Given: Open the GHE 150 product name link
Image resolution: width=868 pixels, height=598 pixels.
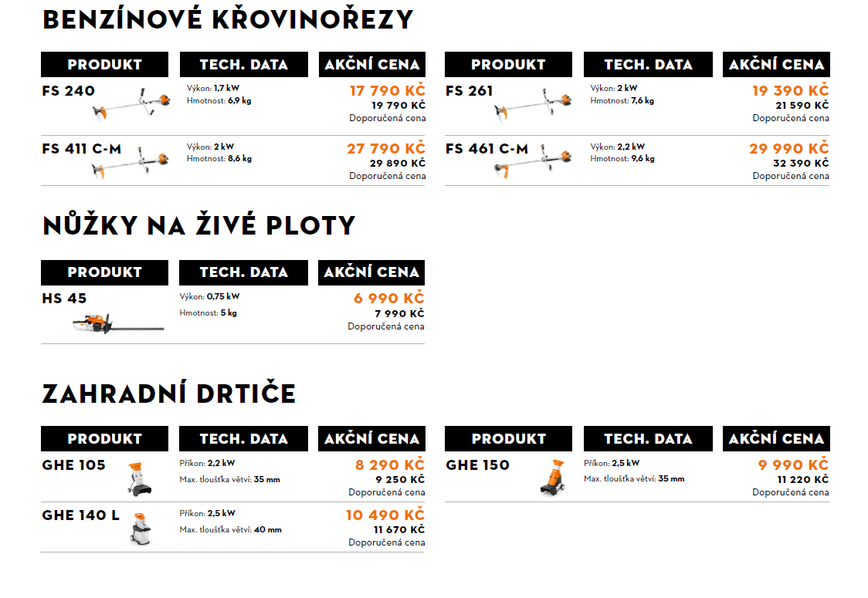Looking at the screenshot, I should click(478, 465).
